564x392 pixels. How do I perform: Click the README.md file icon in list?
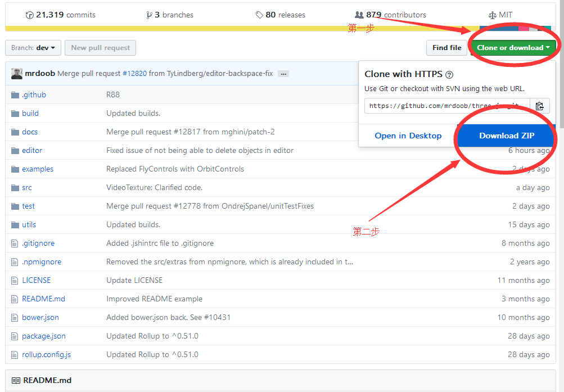click(15, 299)
